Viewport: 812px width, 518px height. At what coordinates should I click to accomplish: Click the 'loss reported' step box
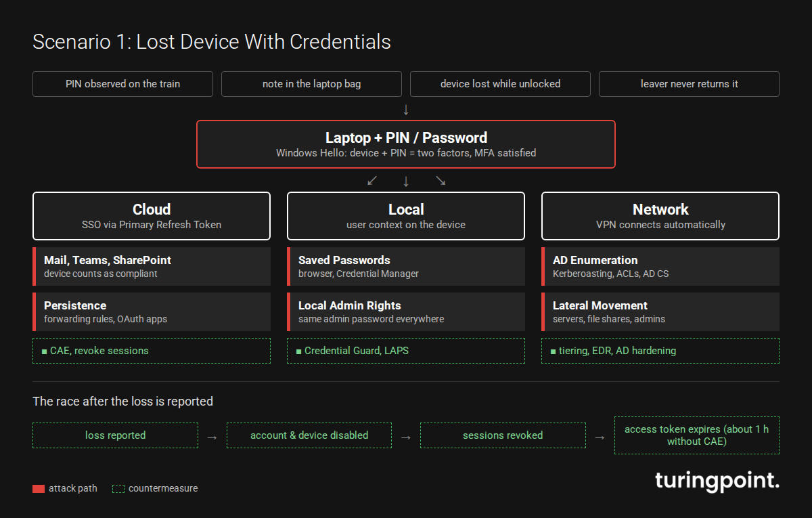[115, 435]
